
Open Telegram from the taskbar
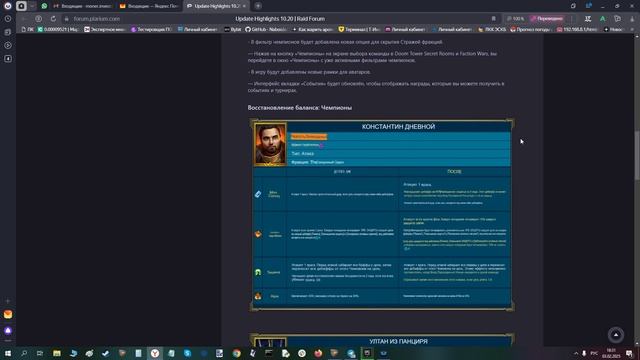351,353
